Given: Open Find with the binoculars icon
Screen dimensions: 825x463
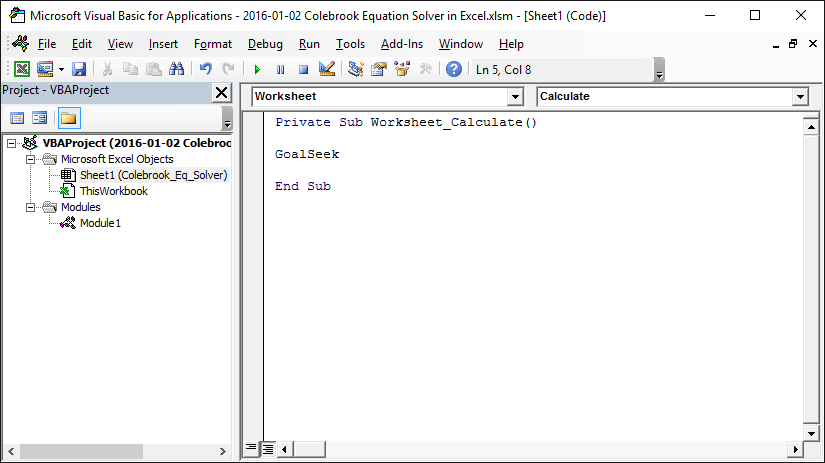Looking at the screenshot, I should tap(177, 69).
